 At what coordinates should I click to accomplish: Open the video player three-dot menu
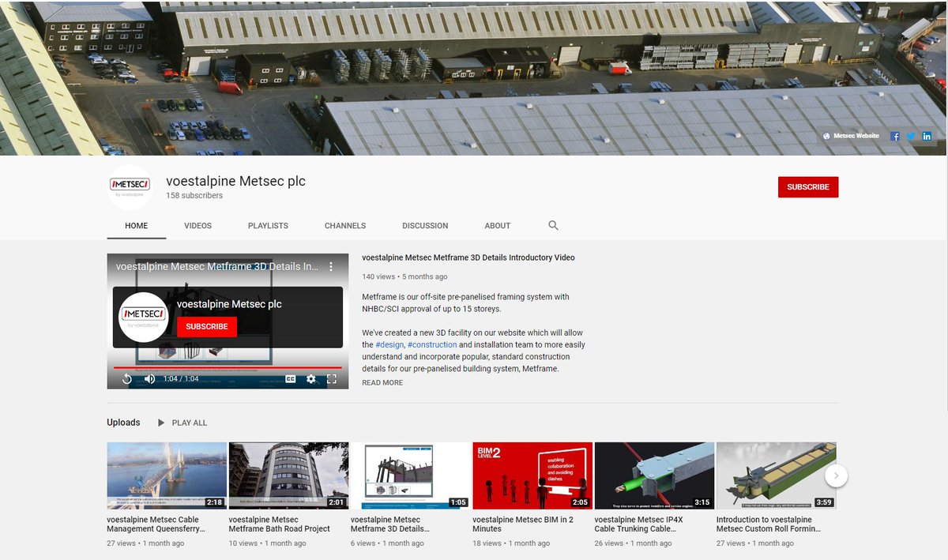pyautogui.click(x=332, y=267)
